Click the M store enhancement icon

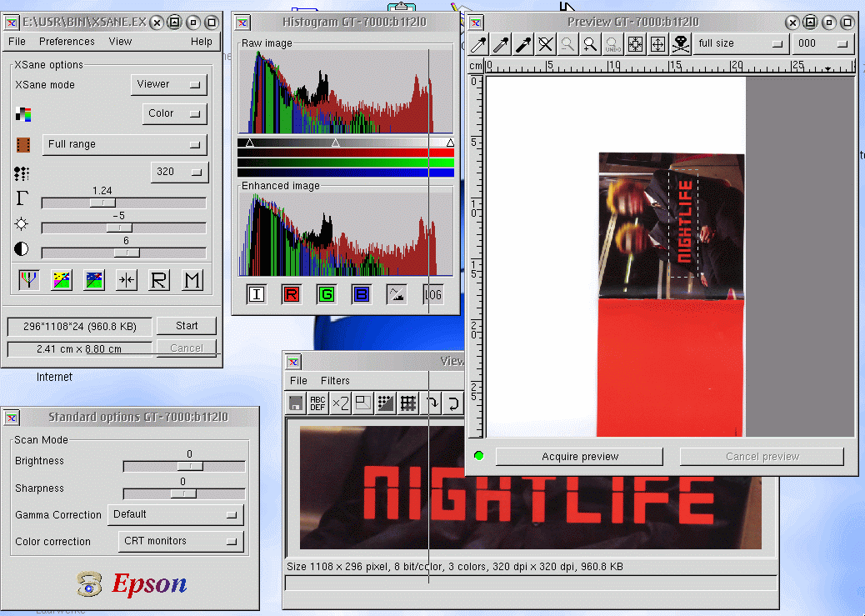(192, 280)
